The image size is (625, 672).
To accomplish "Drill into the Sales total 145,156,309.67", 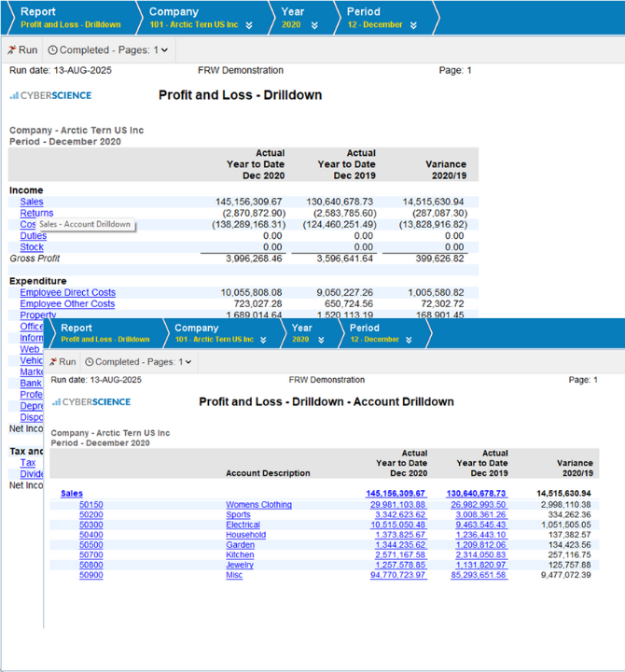I will coord(396,494).
